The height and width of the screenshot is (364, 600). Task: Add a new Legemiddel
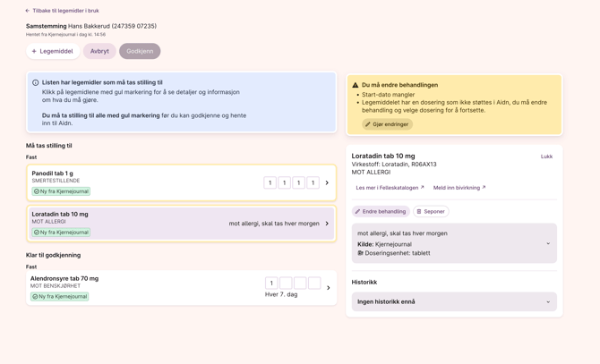[53, 51]
